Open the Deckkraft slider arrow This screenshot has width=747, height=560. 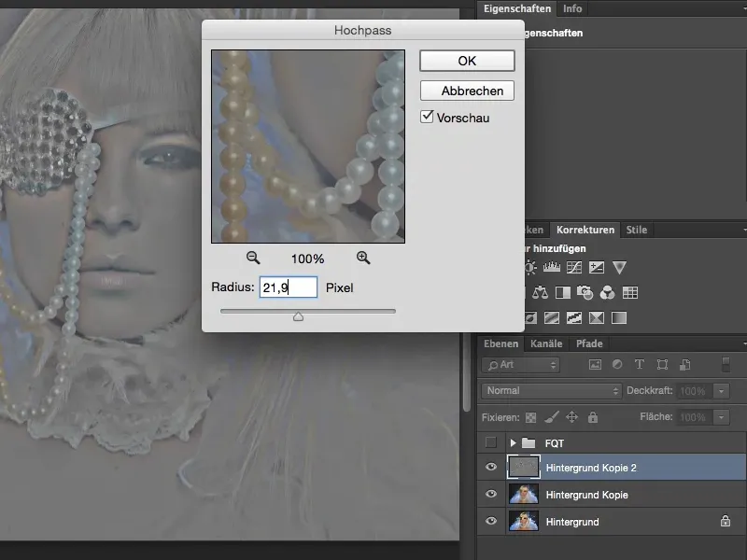[721, 391]
